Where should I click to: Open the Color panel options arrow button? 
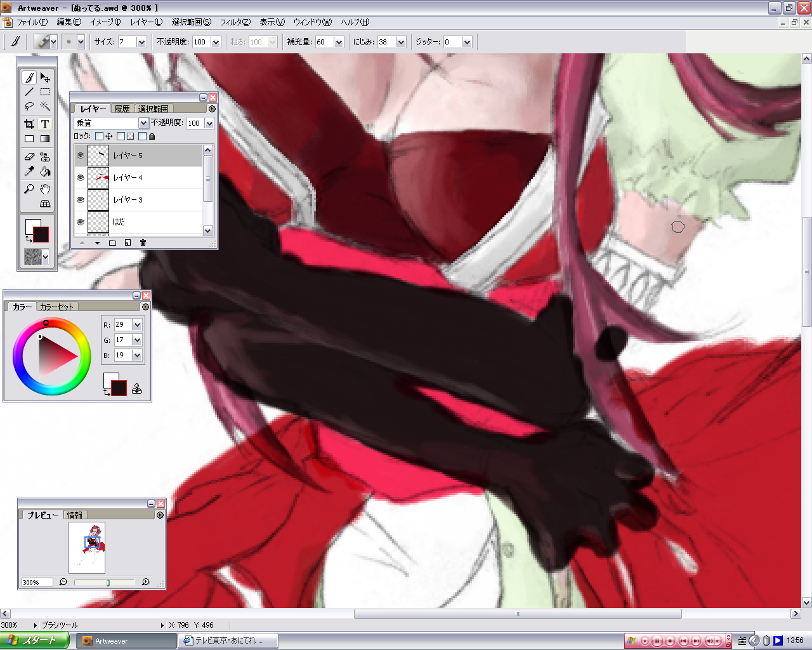145,307
